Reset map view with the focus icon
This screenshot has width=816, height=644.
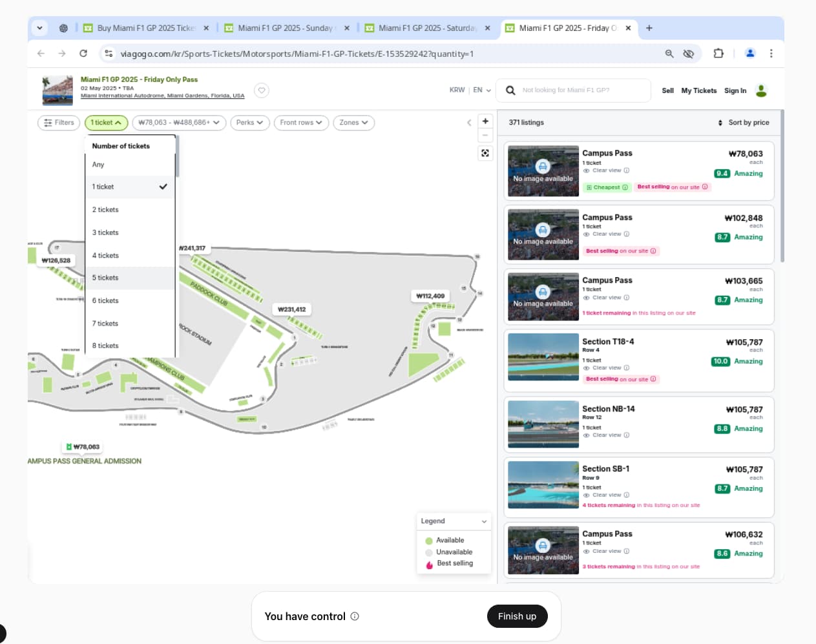(x=485, y=153)
